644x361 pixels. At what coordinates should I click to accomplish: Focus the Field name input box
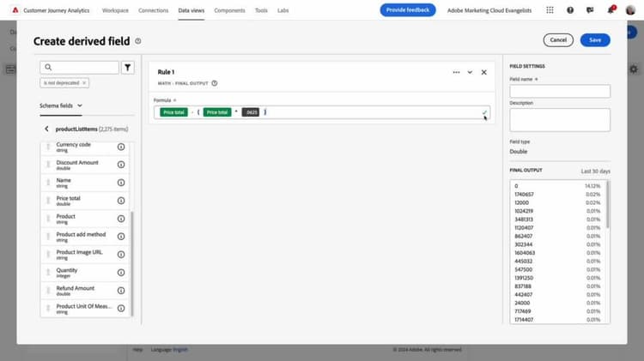(560, 91)
